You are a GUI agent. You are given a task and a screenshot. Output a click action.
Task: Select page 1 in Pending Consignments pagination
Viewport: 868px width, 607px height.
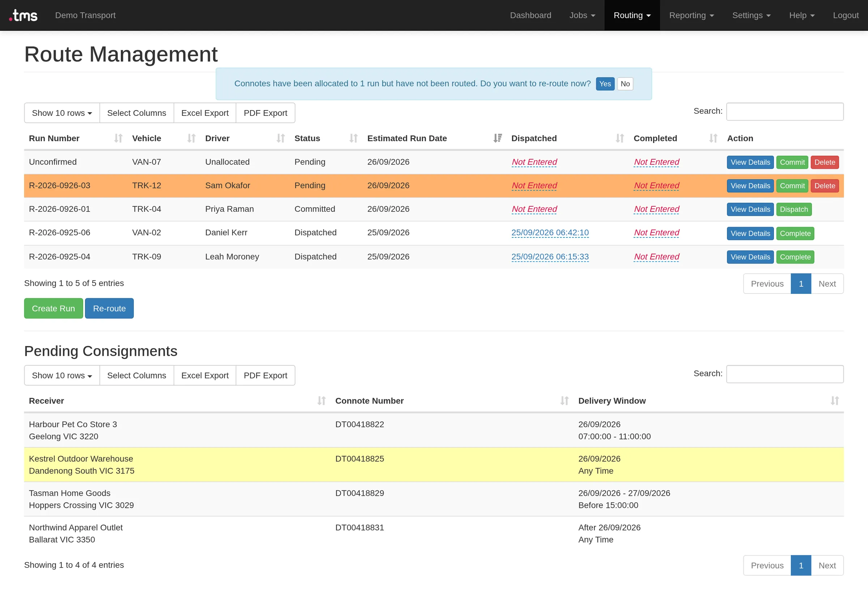pyautogui.click(x=801, y=565)
